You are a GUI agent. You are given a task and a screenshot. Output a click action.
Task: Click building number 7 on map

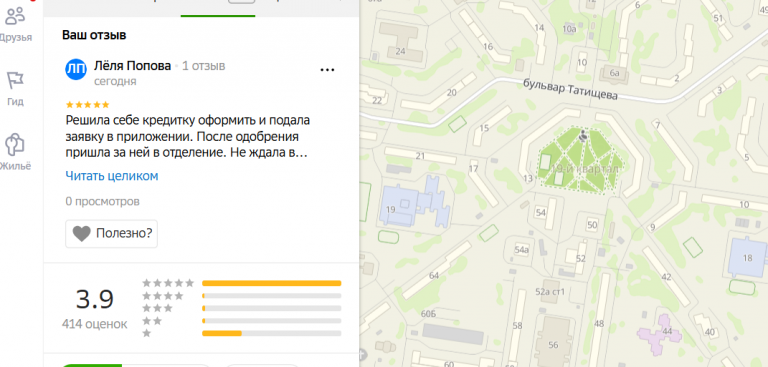657,124
